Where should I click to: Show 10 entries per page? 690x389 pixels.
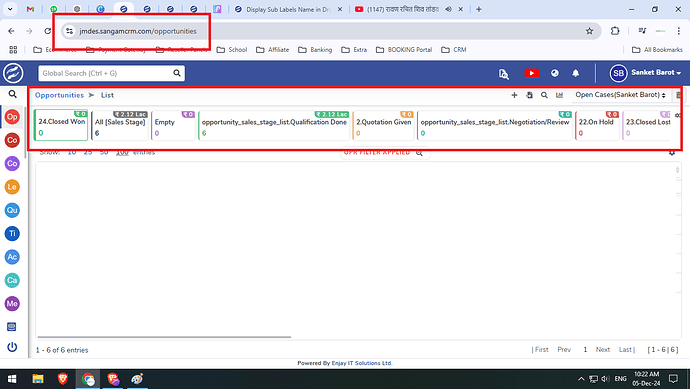click(72, 153)
